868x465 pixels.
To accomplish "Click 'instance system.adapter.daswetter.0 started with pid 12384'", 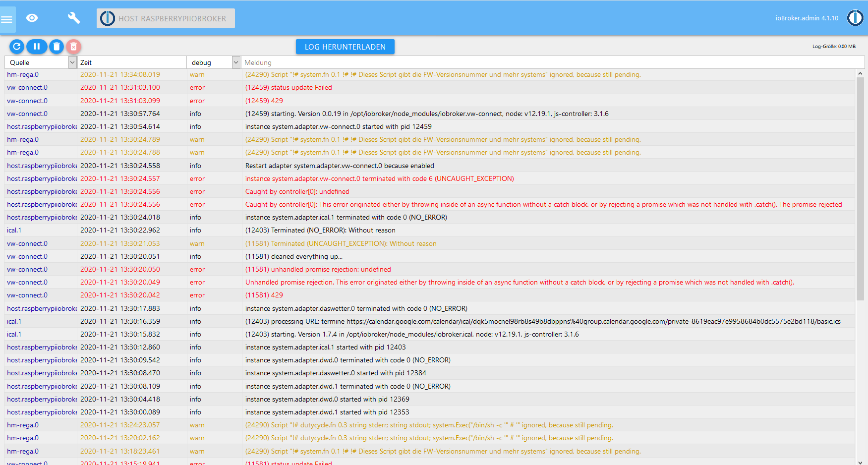I will tap(336, 373).
